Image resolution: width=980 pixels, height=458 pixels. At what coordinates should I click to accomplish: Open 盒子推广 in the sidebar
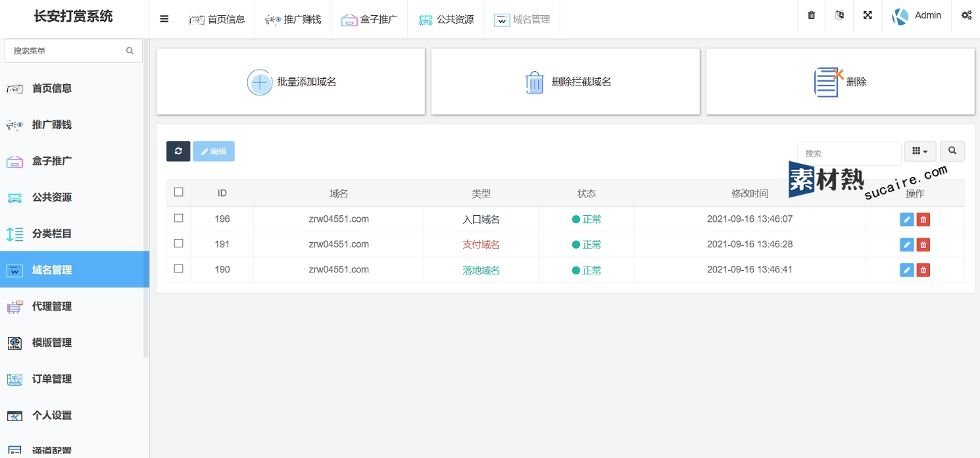[74, 161]
